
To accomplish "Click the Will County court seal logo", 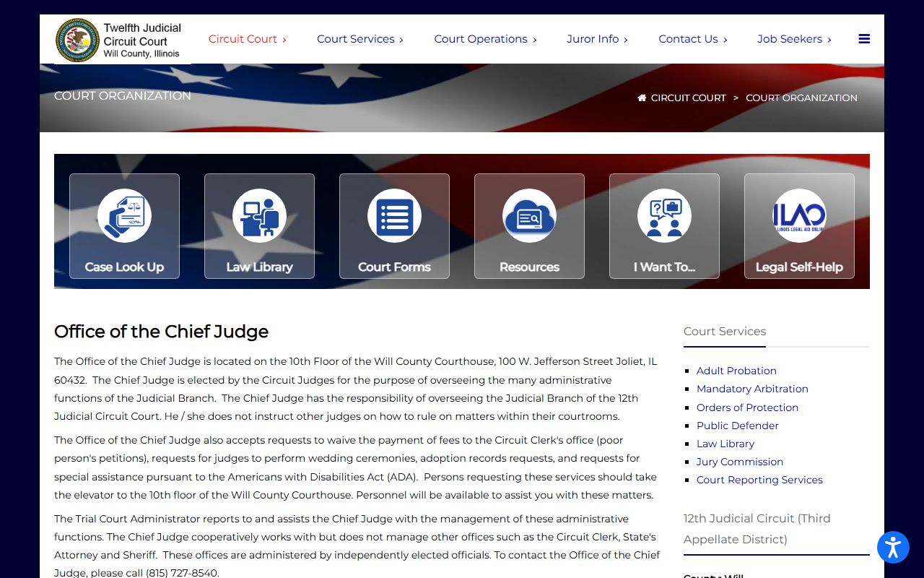I will tap(77, 40).
